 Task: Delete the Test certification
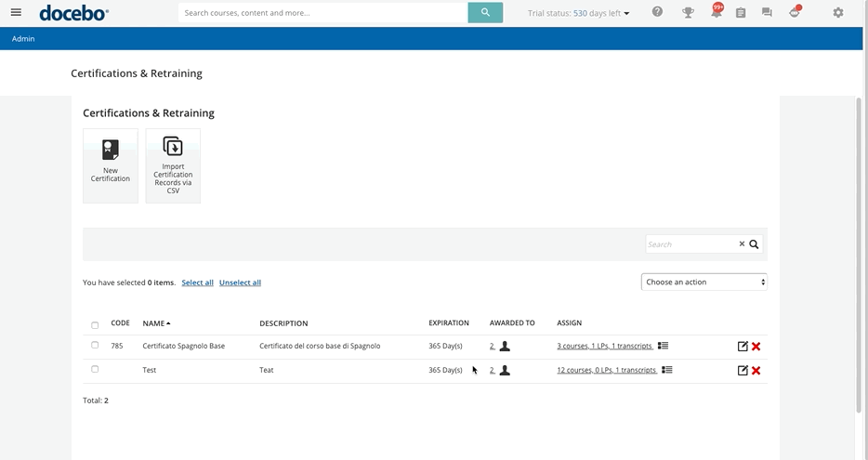[x=756, y=371]
